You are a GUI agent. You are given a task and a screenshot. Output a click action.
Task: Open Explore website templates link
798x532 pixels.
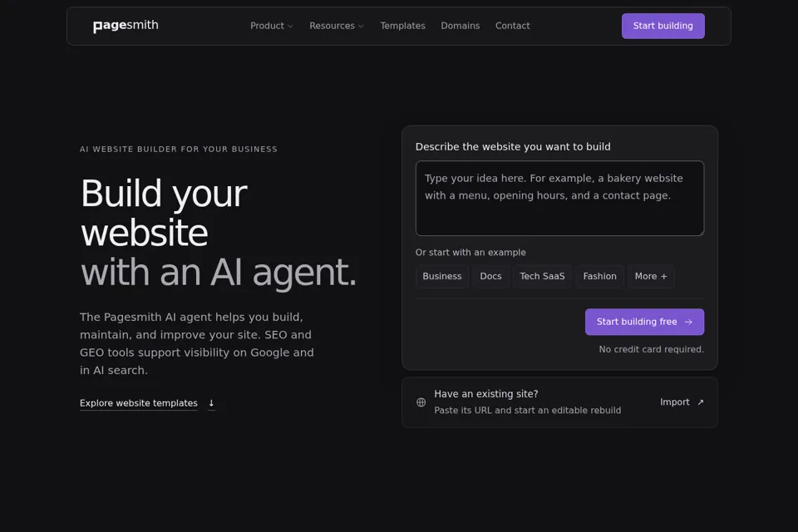pos(139,403)
